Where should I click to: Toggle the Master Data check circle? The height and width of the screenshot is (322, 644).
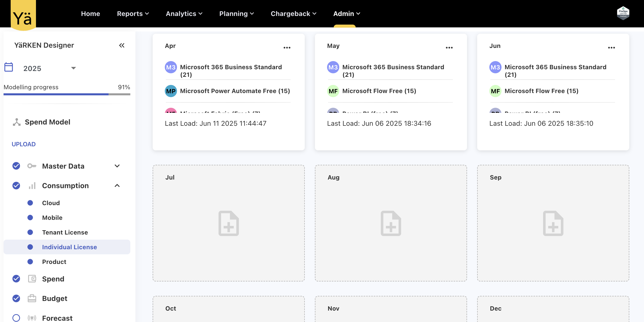(16, 166)
